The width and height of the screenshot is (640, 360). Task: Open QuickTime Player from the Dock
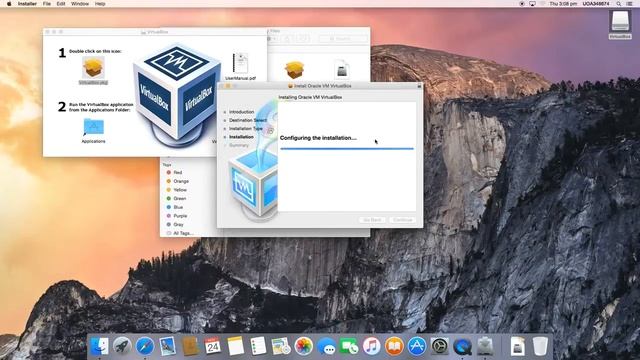(462, 347)
